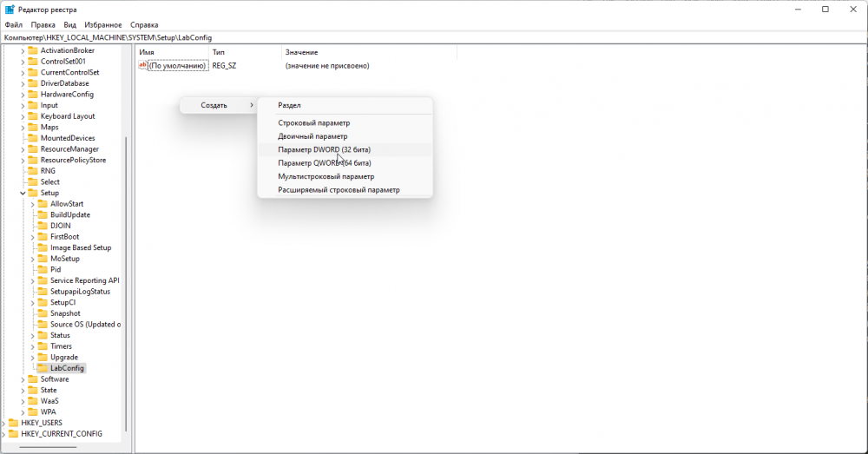
Task: Expand the MoSetup key
Action: (x=33, y=259)
